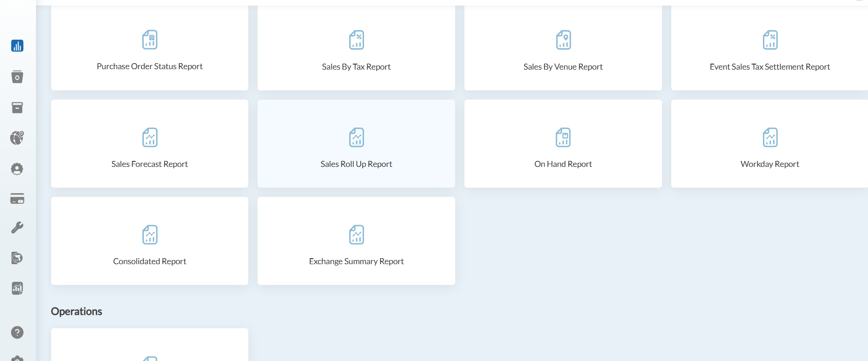Select the On Hand Report label

pos(563,164)
